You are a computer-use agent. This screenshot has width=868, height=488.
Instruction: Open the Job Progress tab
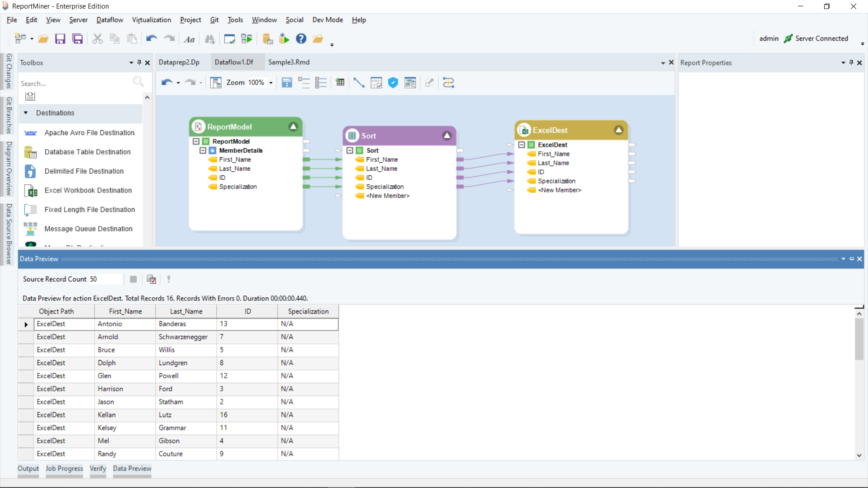64,469
